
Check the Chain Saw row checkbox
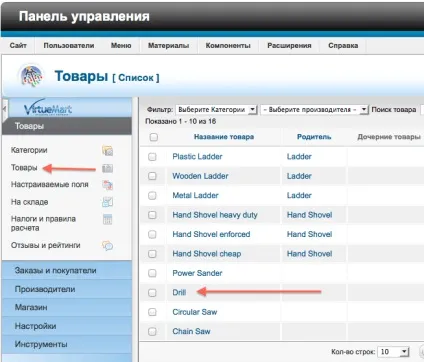pyautogui.click(x=152, y=331)
